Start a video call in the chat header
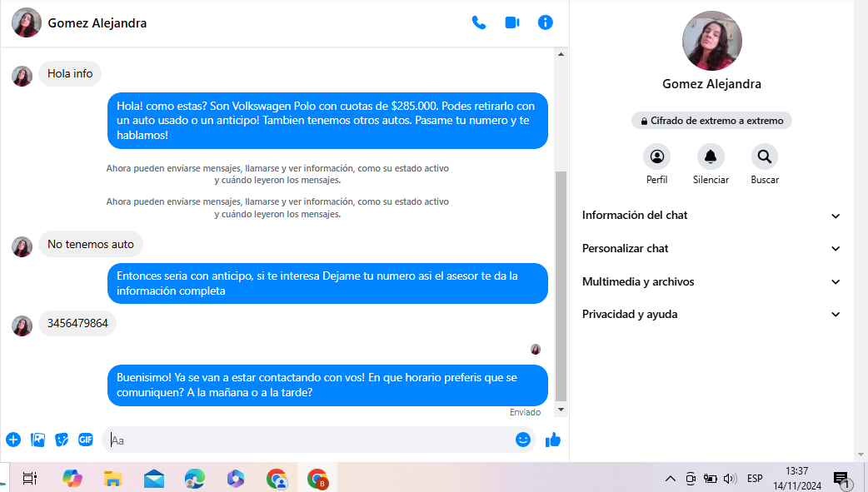868x492 pixels. click(512, 22)
